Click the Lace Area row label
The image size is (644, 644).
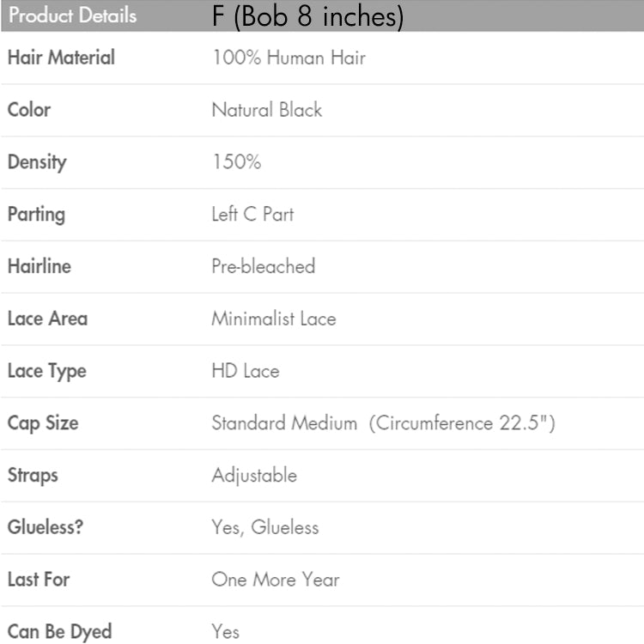tap(47, 319)
